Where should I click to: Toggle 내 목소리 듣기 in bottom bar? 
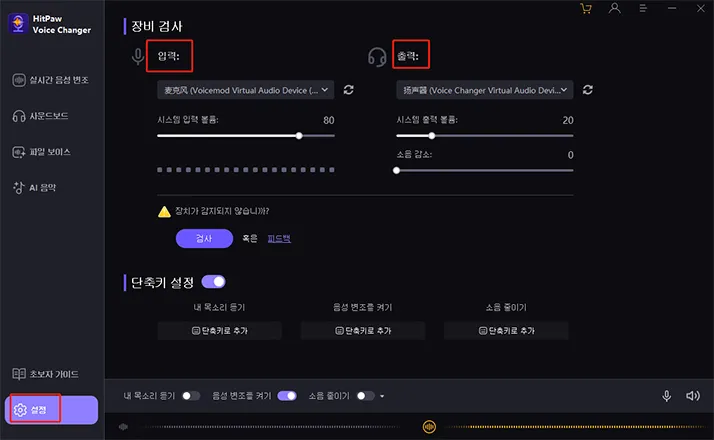[191, 396]
